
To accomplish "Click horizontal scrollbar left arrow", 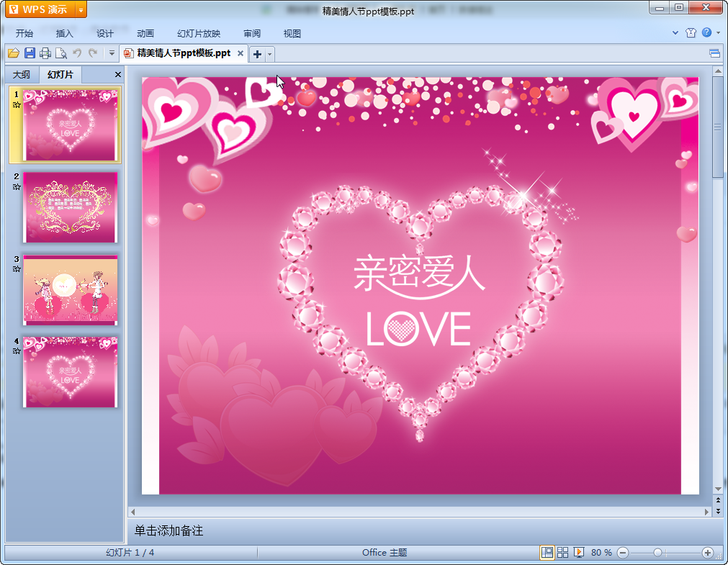I will (132, 512).
